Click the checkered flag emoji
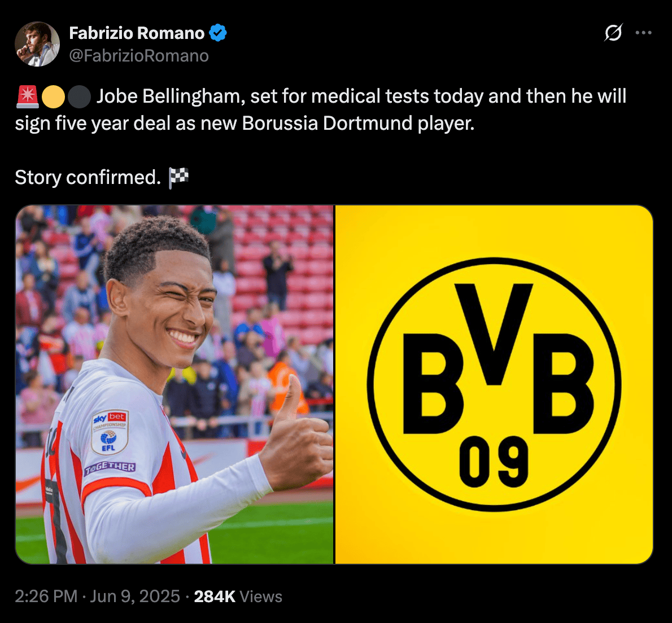This screenshot has width=672, height=623. (178, 178)
